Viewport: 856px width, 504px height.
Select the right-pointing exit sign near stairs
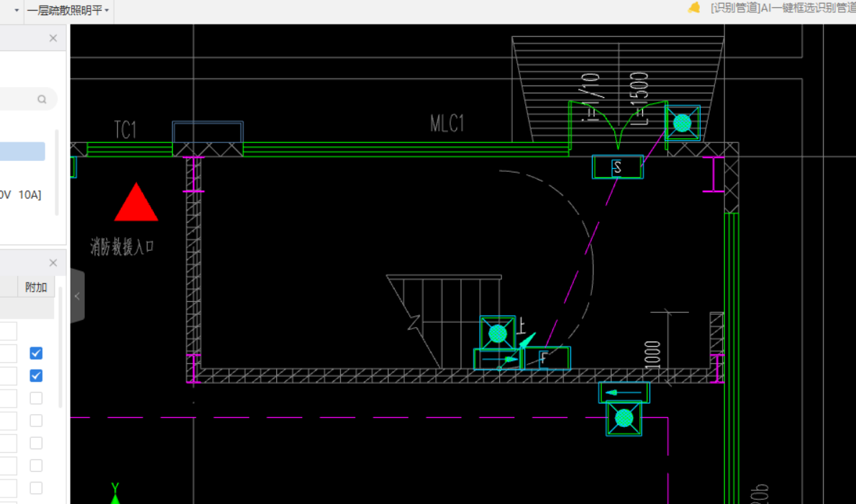[497, 359]
